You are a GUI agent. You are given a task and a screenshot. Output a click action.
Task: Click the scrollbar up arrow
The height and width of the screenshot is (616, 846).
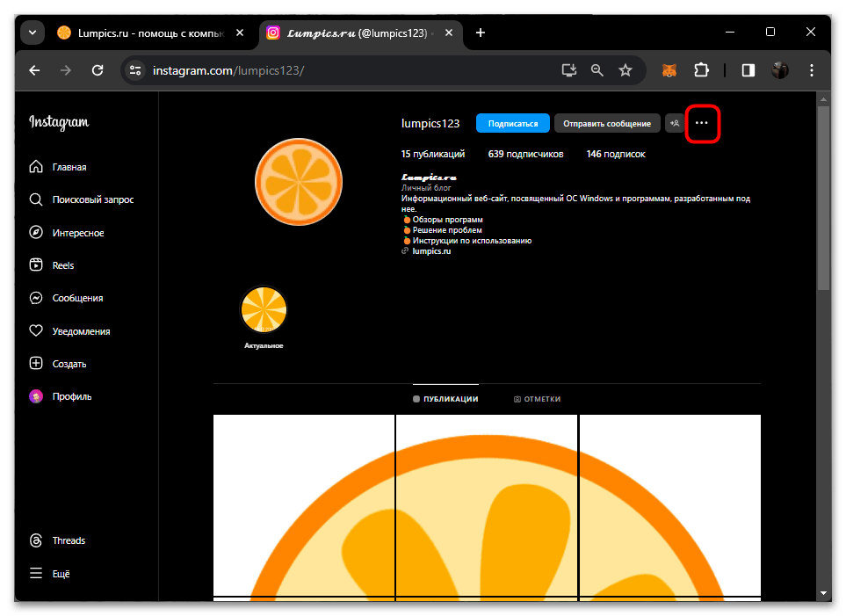(823, 99)
